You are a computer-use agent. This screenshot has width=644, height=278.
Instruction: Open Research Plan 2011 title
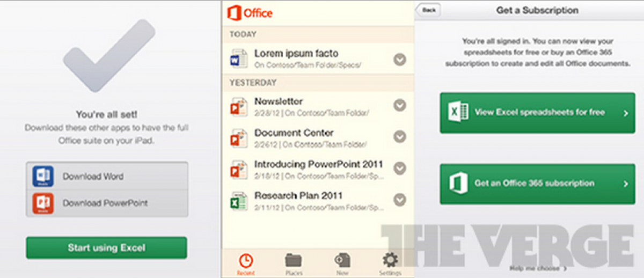coord(298,196)
